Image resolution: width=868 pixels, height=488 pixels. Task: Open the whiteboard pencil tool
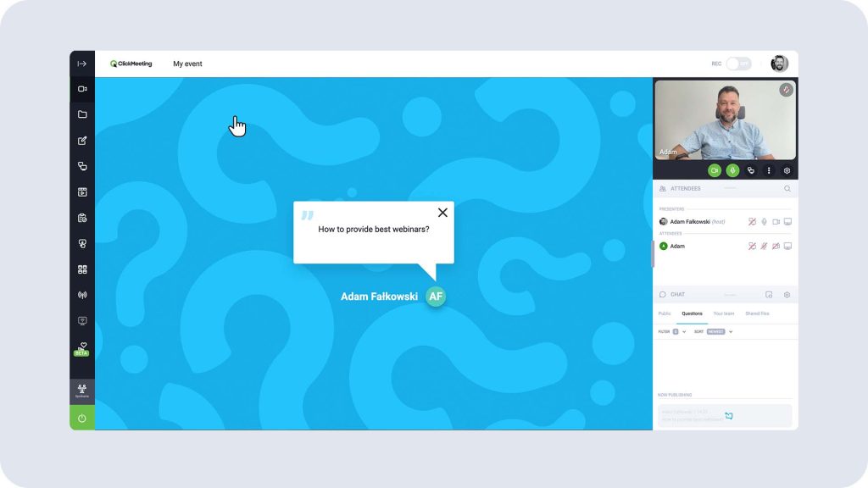coord(82,141)
